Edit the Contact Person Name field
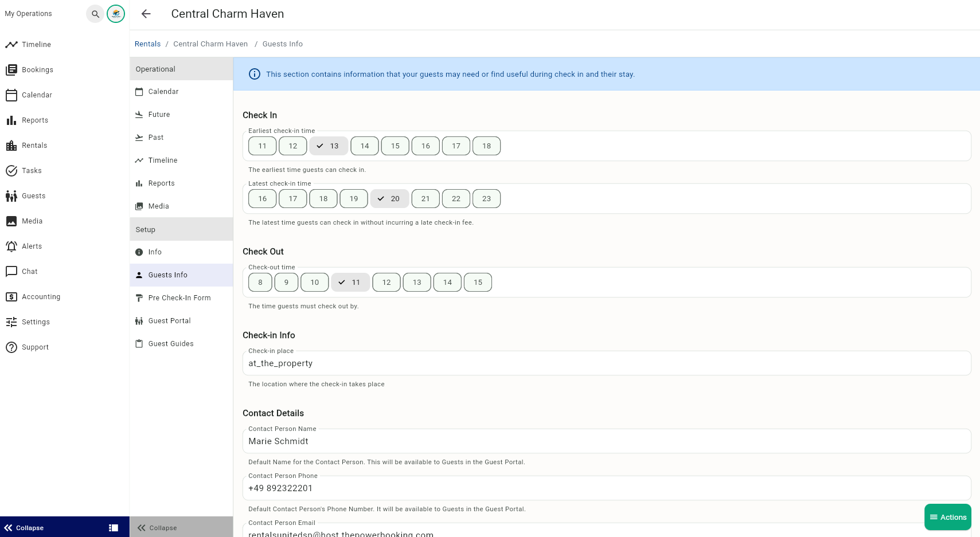This screenshot has width=980, height=537. pyautogui.click(x=607, y=441)
